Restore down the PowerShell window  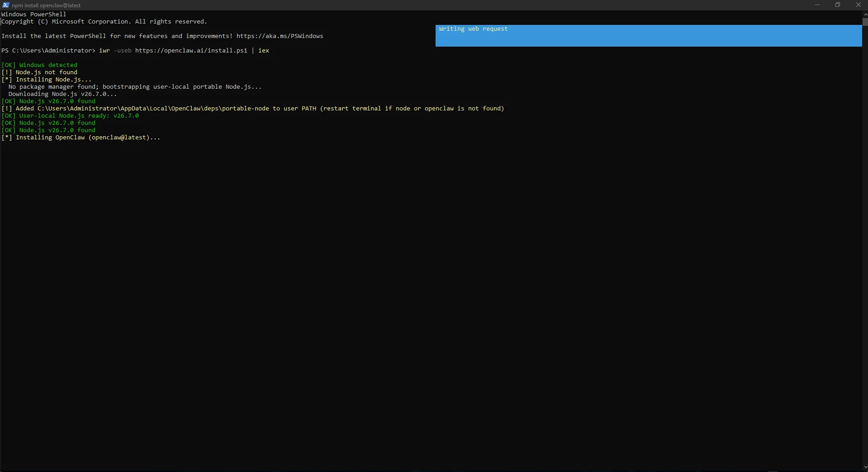(x=838, y=5)
